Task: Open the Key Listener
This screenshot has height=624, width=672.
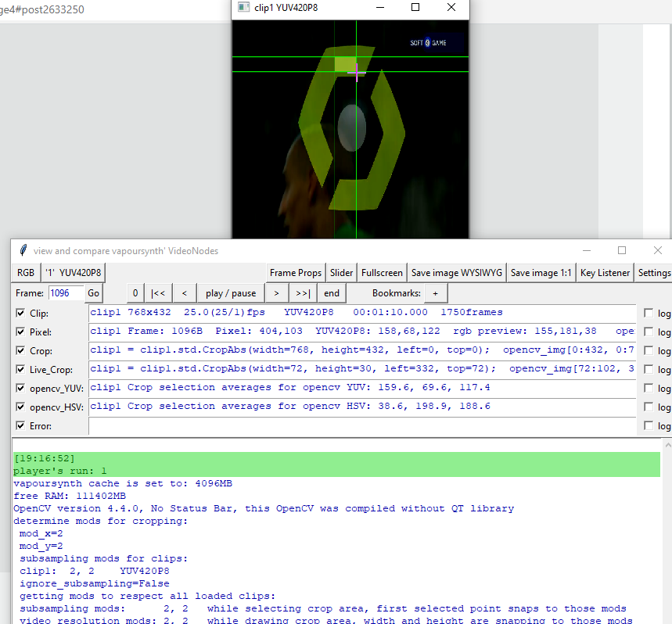Action: click(605, 273)
